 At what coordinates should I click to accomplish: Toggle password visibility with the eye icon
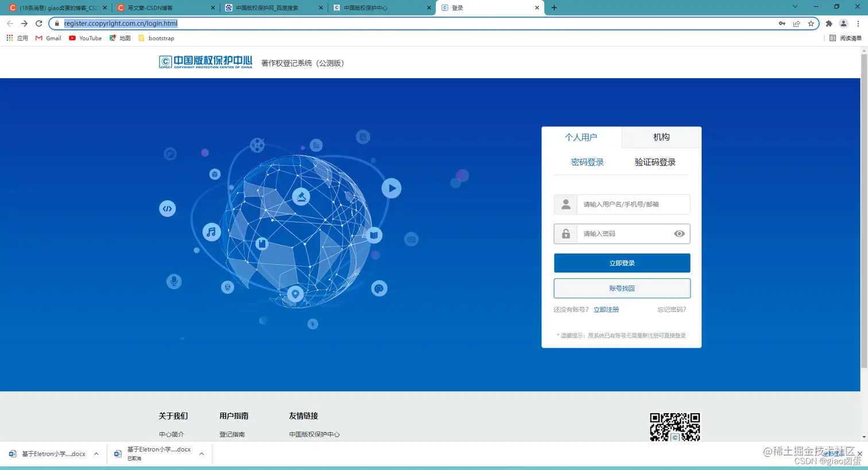[679, 234]
